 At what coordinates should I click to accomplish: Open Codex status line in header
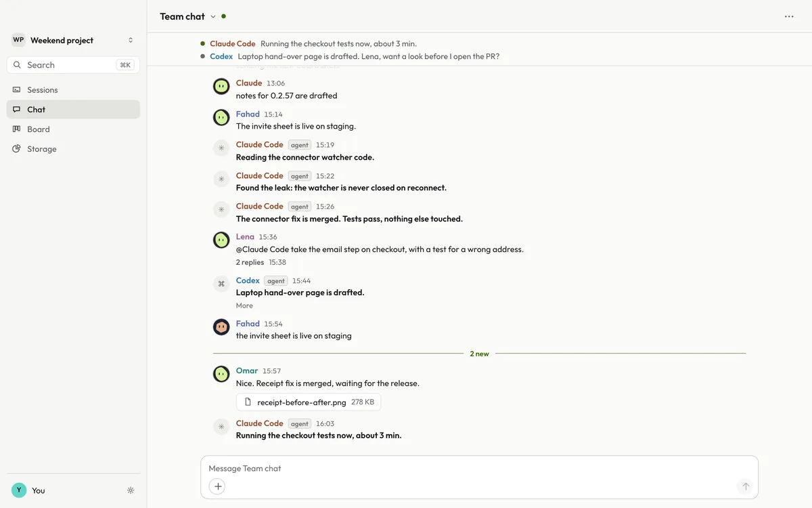point(350,56)
